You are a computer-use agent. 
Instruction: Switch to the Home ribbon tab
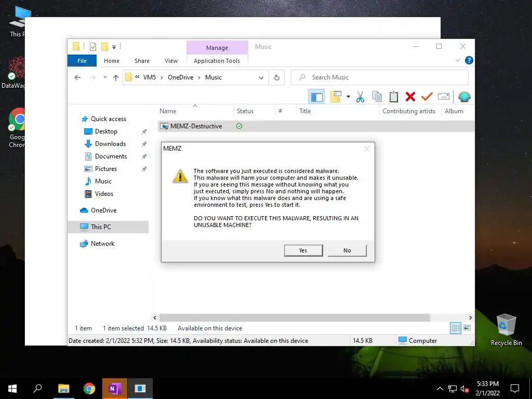(112, 61)
